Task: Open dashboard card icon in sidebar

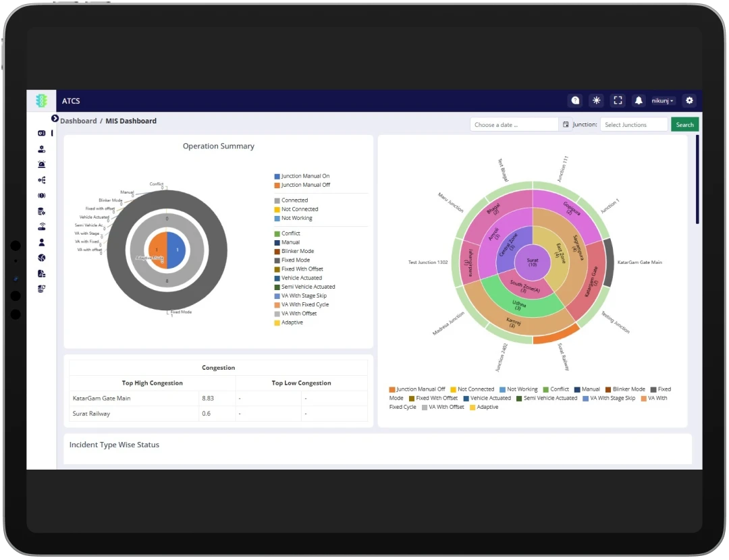Action: click(x=41, y=134)
